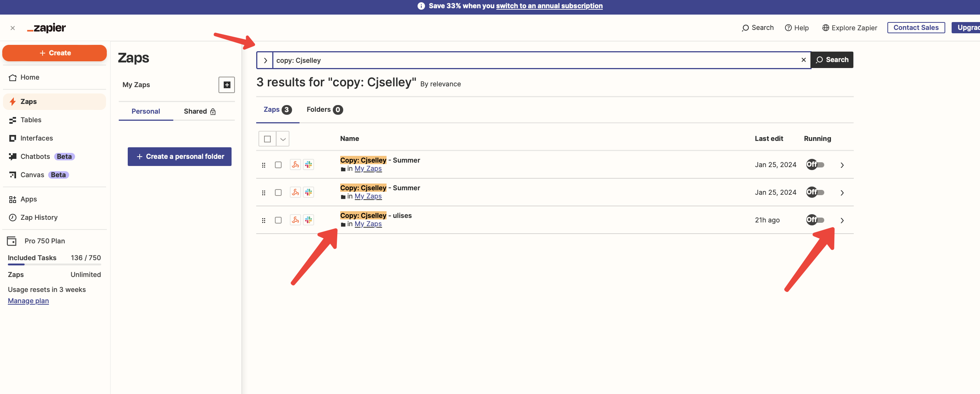Switch to the Shared tab

(x=200, y=111)
